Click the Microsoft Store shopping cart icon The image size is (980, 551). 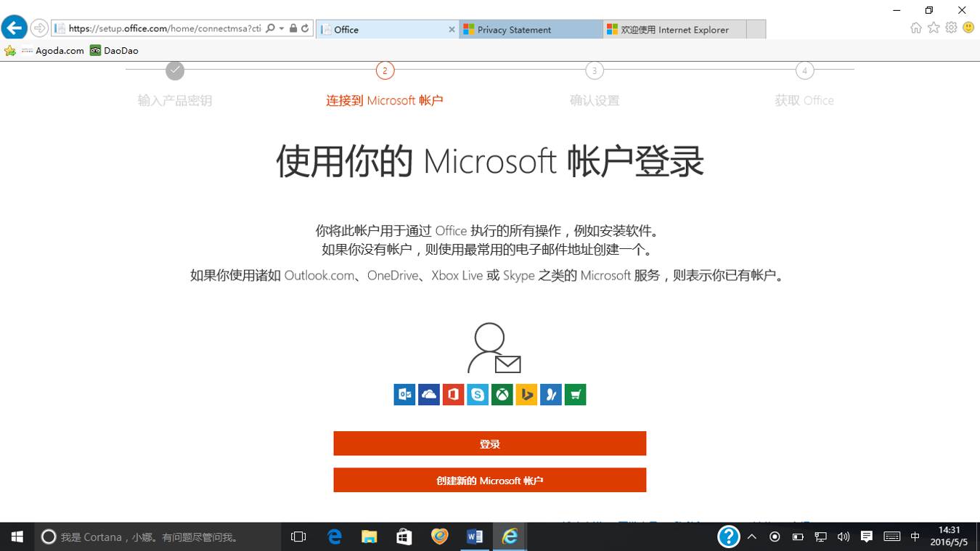pos(575,394)
